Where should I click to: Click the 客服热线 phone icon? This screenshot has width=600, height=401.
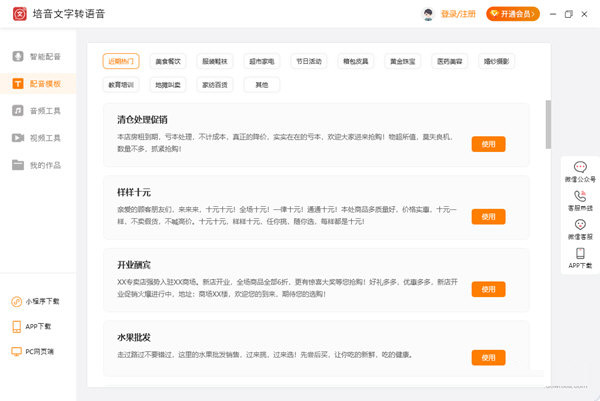pos(580,200)
